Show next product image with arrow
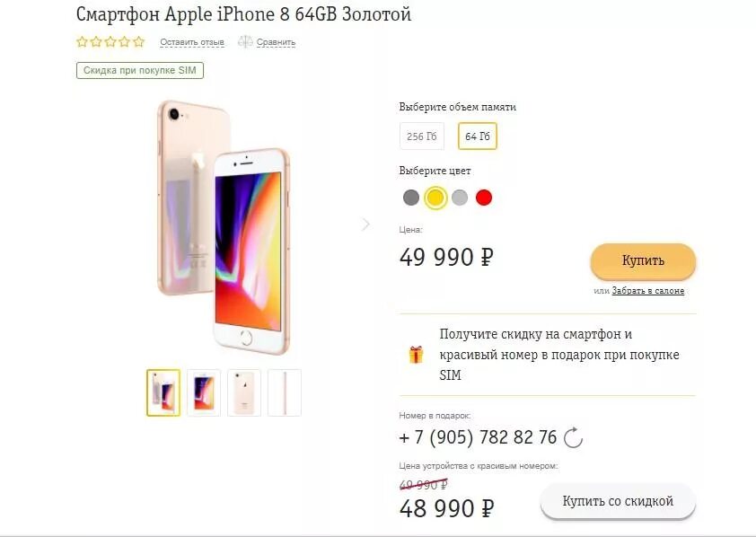 coord(366,224)
